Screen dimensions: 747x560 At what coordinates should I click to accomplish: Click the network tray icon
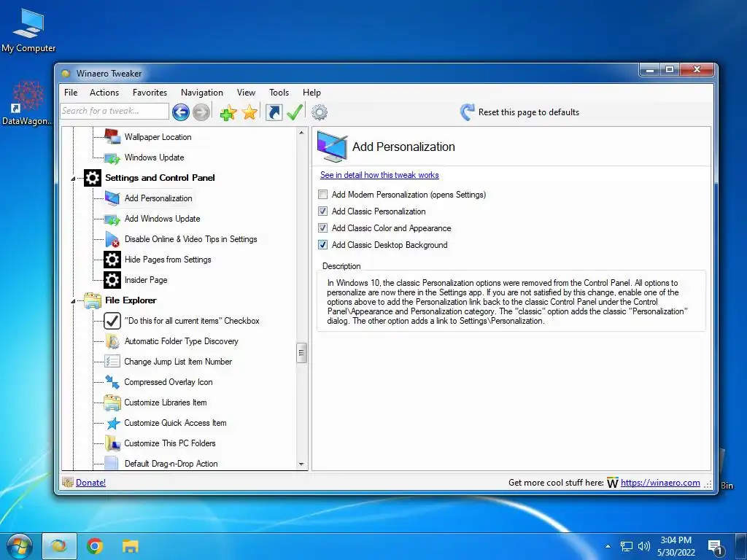(x=626, y=546)
